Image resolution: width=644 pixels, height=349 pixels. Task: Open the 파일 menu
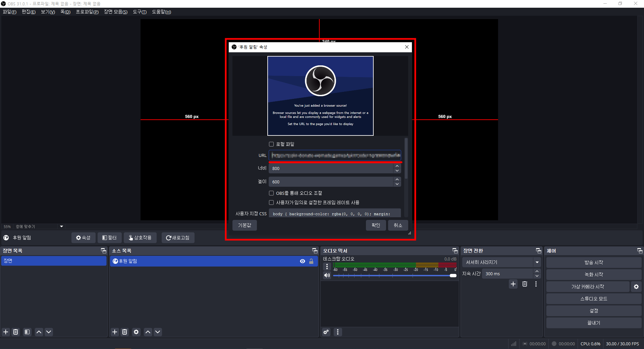click(x=9, y=12)
